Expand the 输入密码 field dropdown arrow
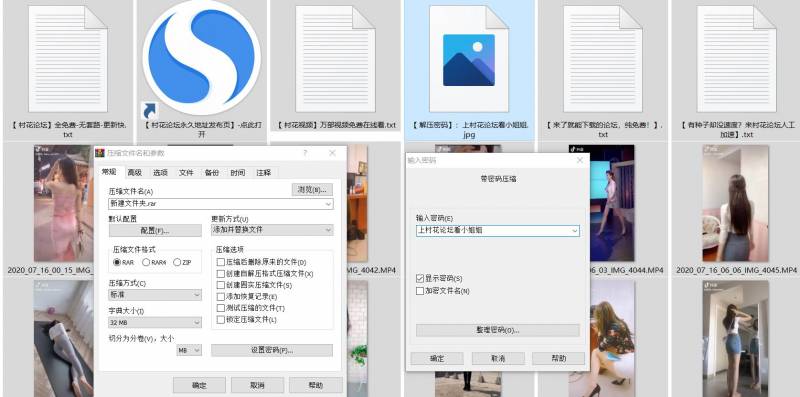 (x=575, y=231)
